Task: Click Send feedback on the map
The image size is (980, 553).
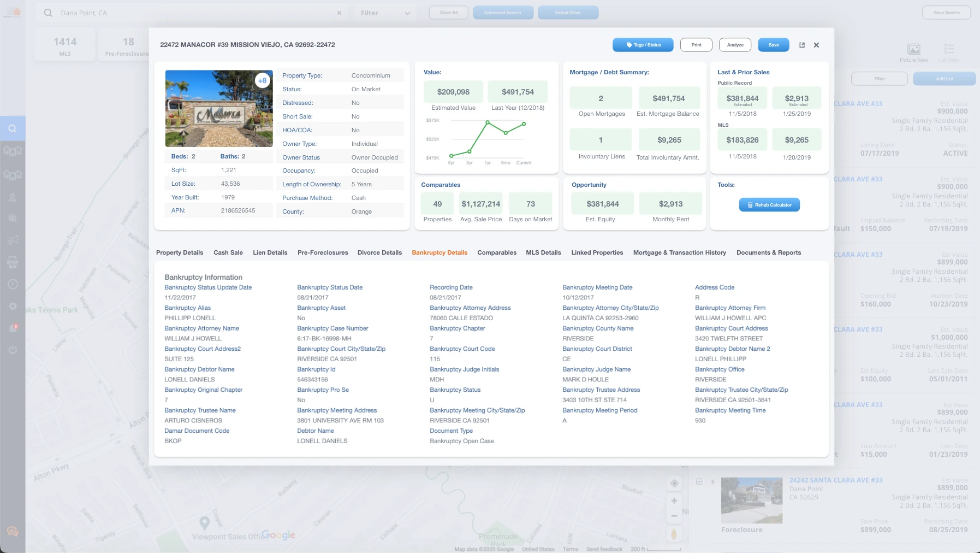Action: (604, 549)
